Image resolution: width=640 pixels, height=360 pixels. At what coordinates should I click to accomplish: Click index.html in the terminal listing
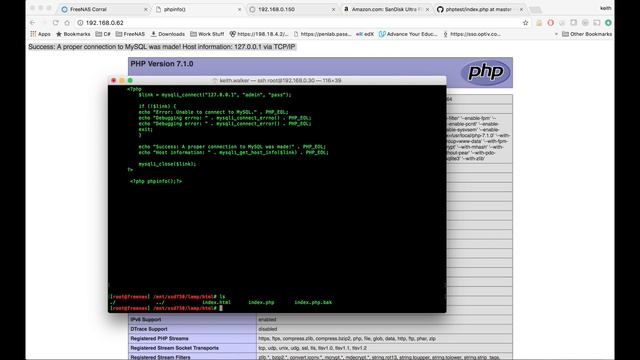[x=216, y=302]
